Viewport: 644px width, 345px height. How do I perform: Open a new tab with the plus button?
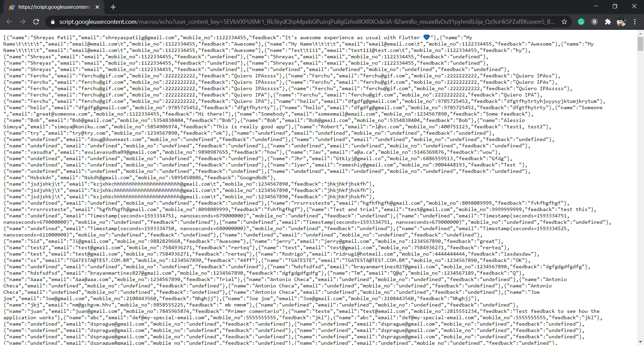pos(113,7)
